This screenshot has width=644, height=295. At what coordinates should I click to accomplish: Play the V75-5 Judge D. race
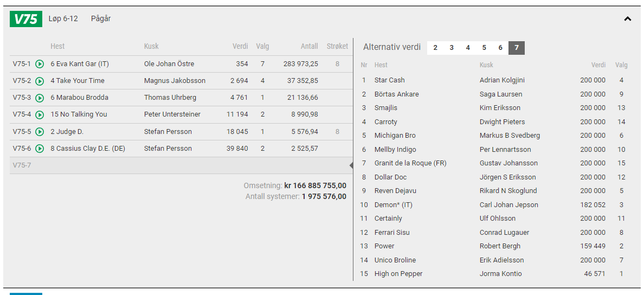coord(40,132)
